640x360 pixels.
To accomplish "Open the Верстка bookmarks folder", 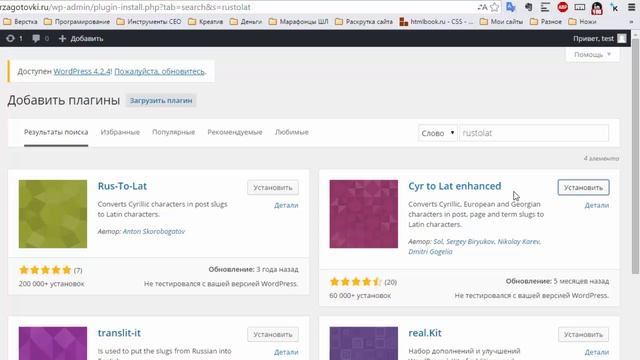I will (x=20, y=22).
